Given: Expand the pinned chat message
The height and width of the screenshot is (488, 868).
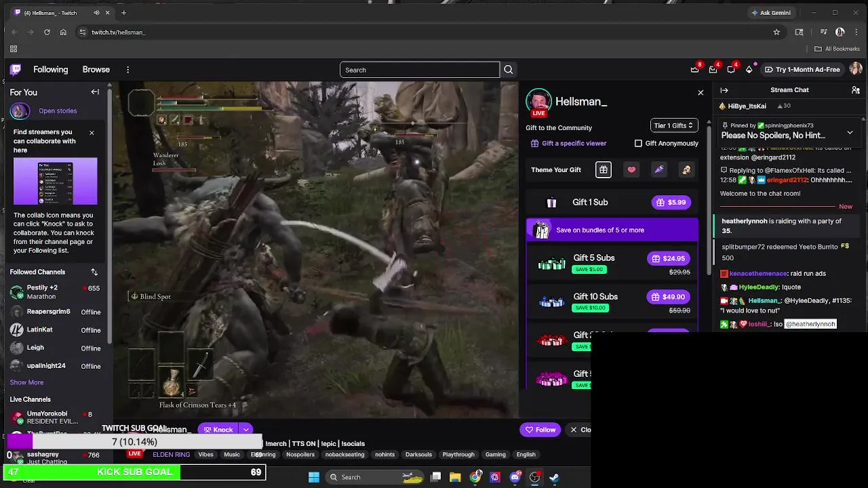Looking at the screenshot, I should pyautogui.click(x=850, y=132).
